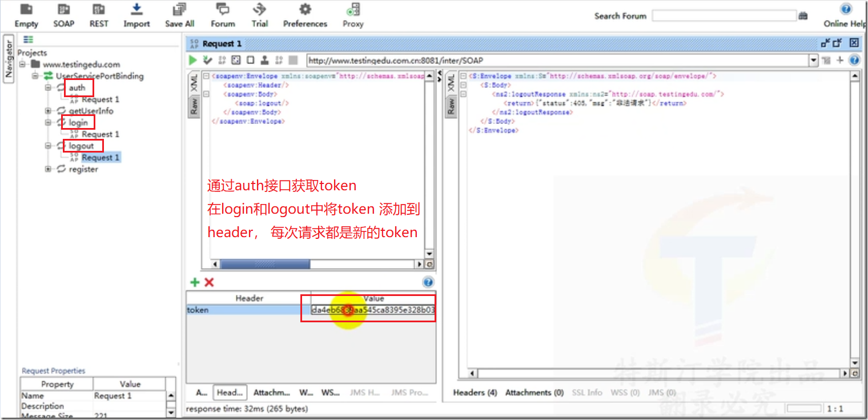Viewport: 868px width, 420px height.
Task: Click the UserServicePortBinding interface icon
Action: tap(49, 76)
